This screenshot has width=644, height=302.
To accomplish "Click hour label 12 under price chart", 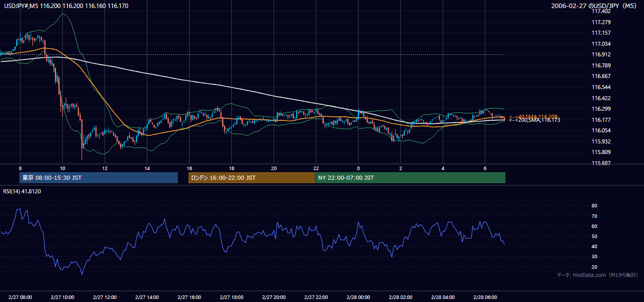I will click(105, 168).
